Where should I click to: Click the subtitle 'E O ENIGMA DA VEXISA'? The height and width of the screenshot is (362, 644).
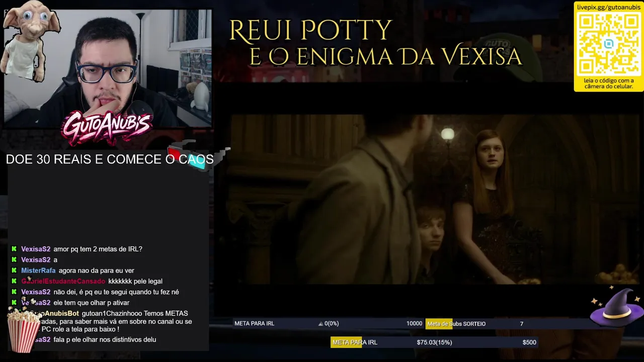[386, 56]
